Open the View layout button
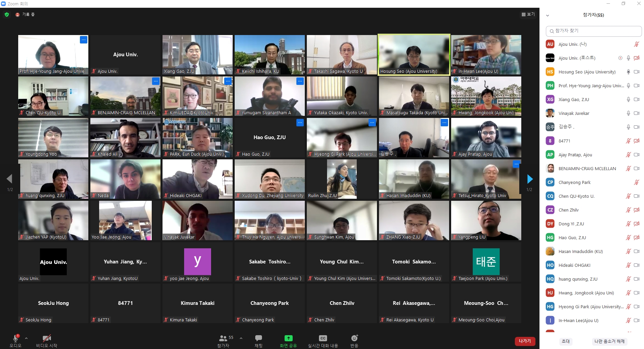The image size is (644, 349). 528,14
